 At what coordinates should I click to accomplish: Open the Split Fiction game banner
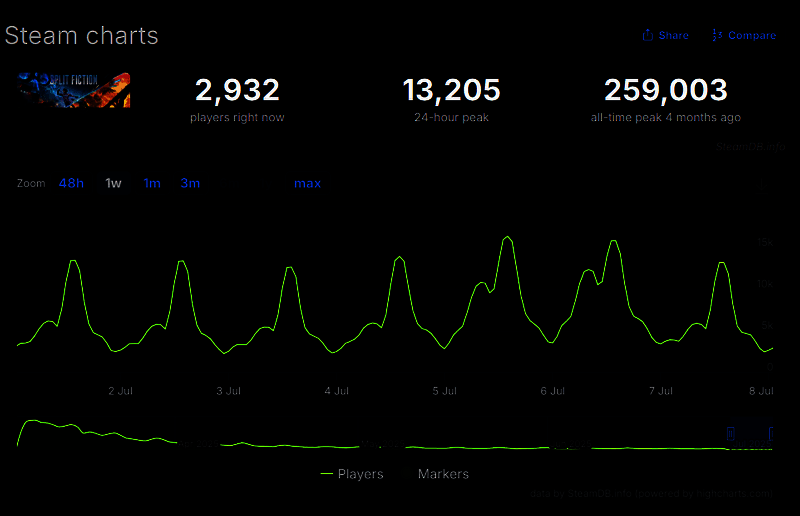pyautogui.click(x=74, y=89)
